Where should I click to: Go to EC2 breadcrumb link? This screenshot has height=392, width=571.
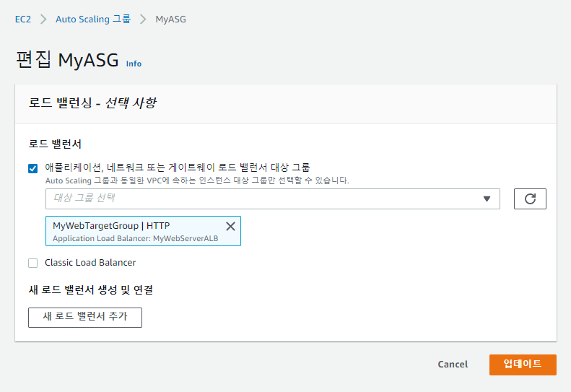[23, 19]
